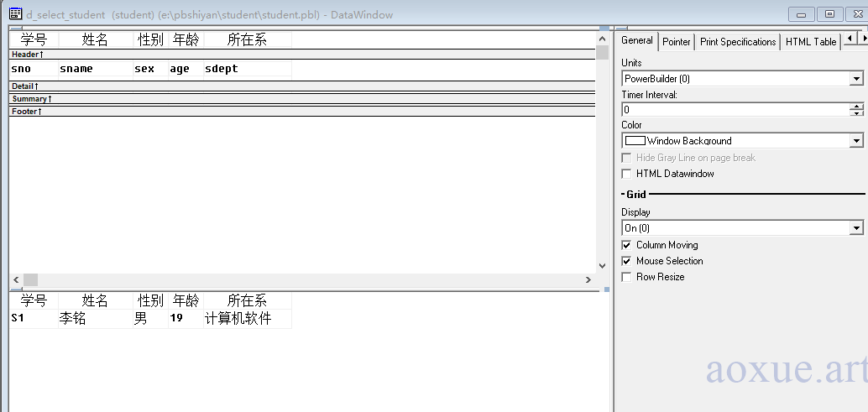Minimize the DataWindow painter window

801,14
